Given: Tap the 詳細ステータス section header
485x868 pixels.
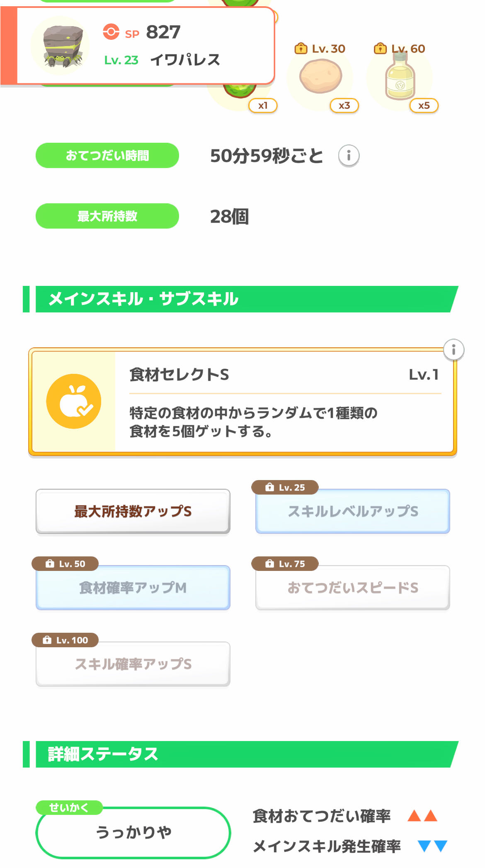Looking at the screenshot, I should tap(240, 754).
